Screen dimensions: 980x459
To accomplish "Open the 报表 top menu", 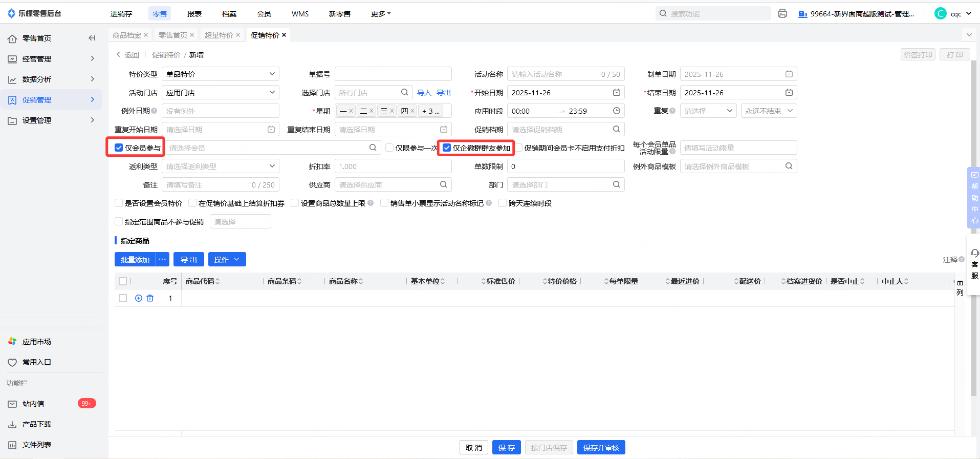I will coord(194,14).
